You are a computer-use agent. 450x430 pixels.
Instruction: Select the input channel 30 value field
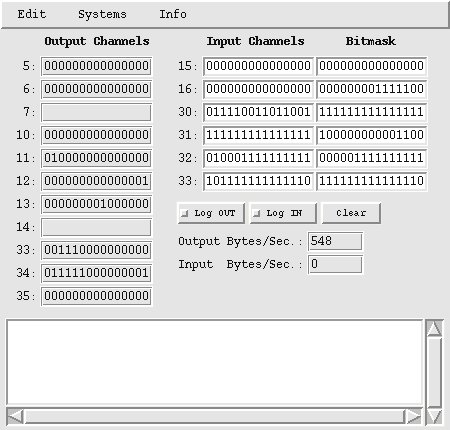258,112
